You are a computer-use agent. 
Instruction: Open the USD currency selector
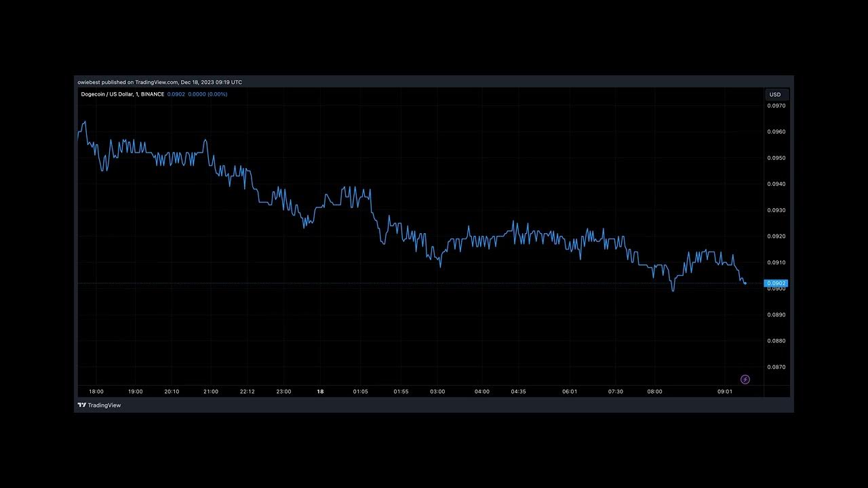(774, 95)
